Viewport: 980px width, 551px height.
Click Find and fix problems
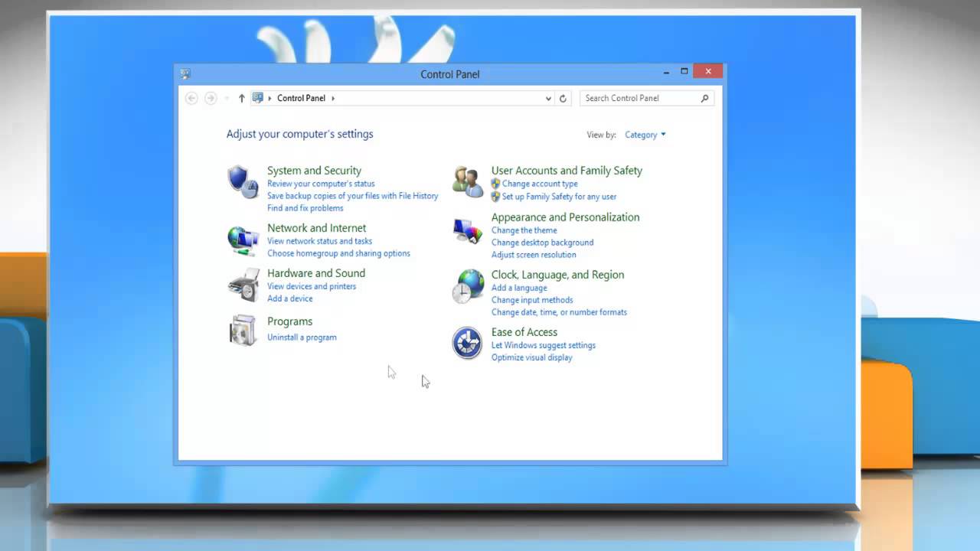pyautogui.click(x=305, y=208)
